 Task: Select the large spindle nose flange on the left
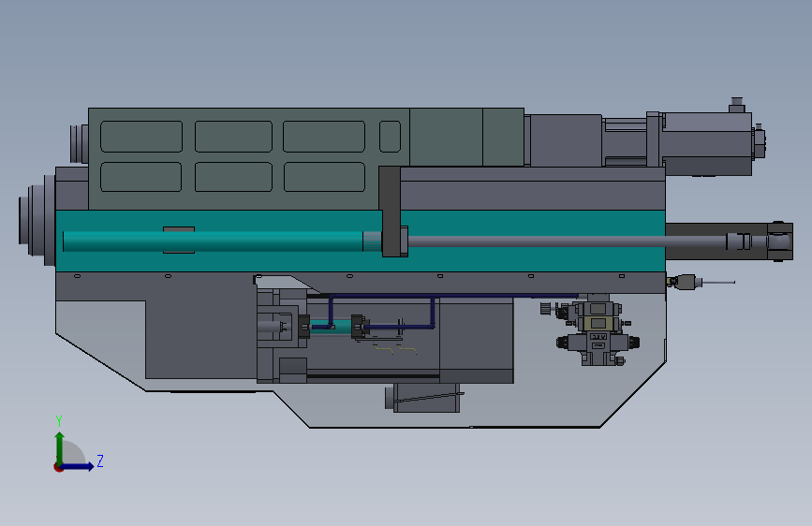pos(37,220)
